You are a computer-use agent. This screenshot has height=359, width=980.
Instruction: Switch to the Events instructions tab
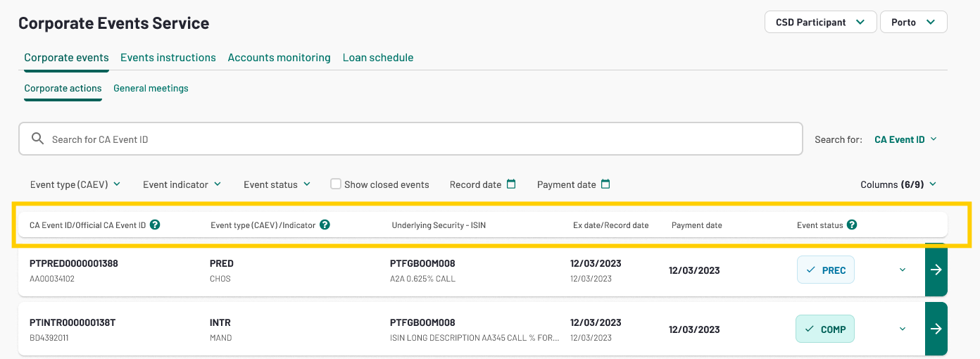[168, 58]
